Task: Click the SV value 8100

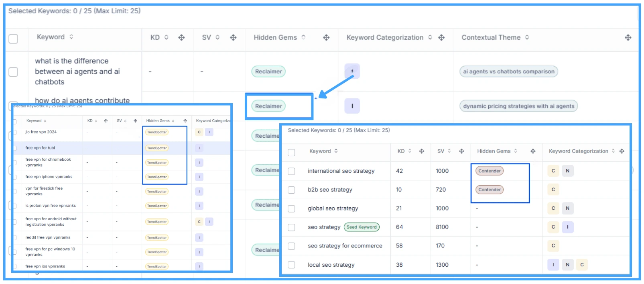Action: [x=442, y=227]
